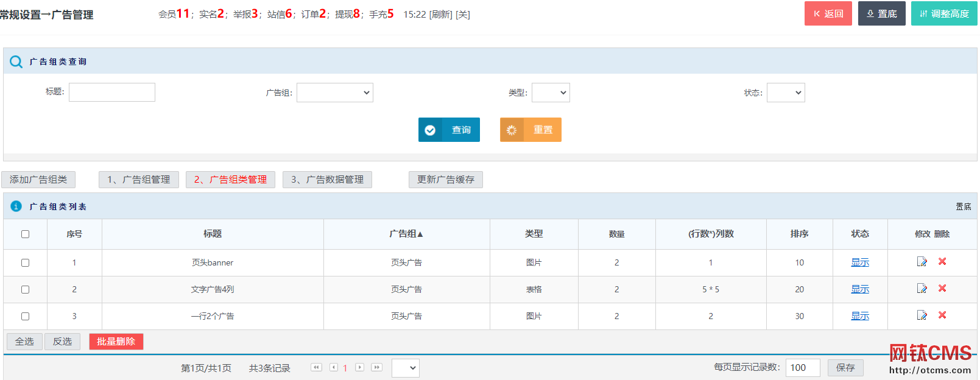The width and height of the screenshot is (980, 380).
Task: Switch to 3、广告数据管理 tab
Action: [x=327, y=180]
